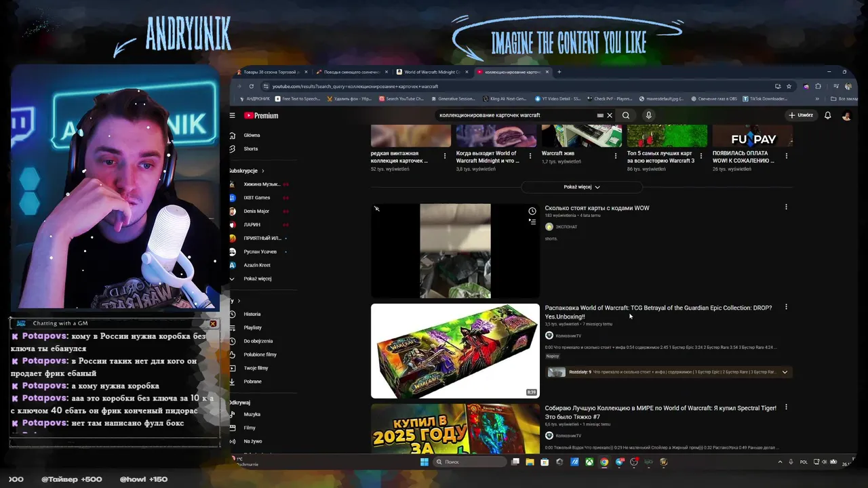
Task: Open YouTube notifications bell
Action: click(x=828, y=115)
